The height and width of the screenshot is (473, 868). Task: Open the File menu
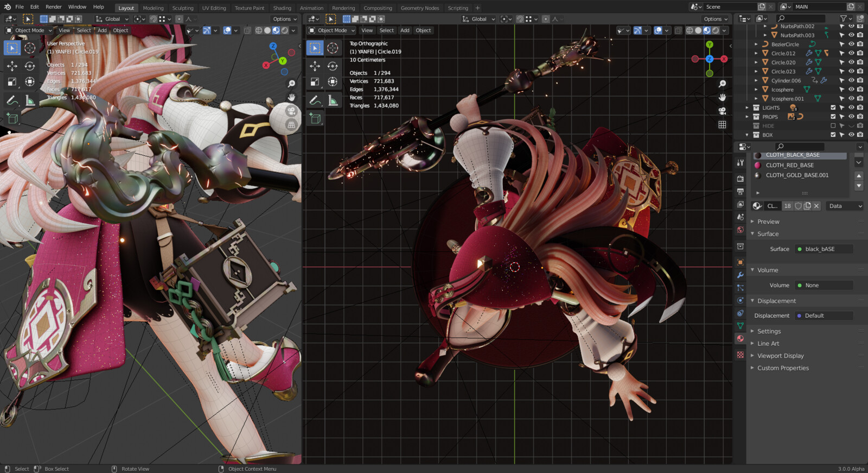[x=20, y=7]
